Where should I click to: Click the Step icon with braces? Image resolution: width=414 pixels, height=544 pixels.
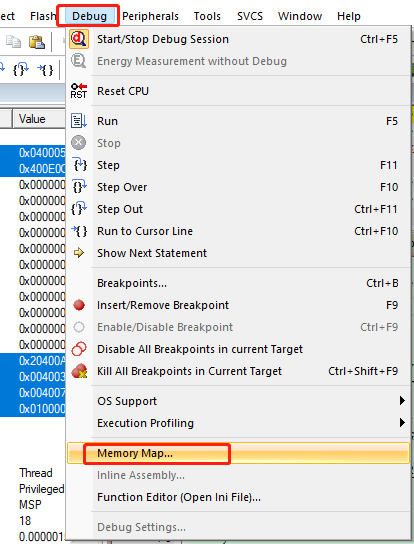pos(79,165)
